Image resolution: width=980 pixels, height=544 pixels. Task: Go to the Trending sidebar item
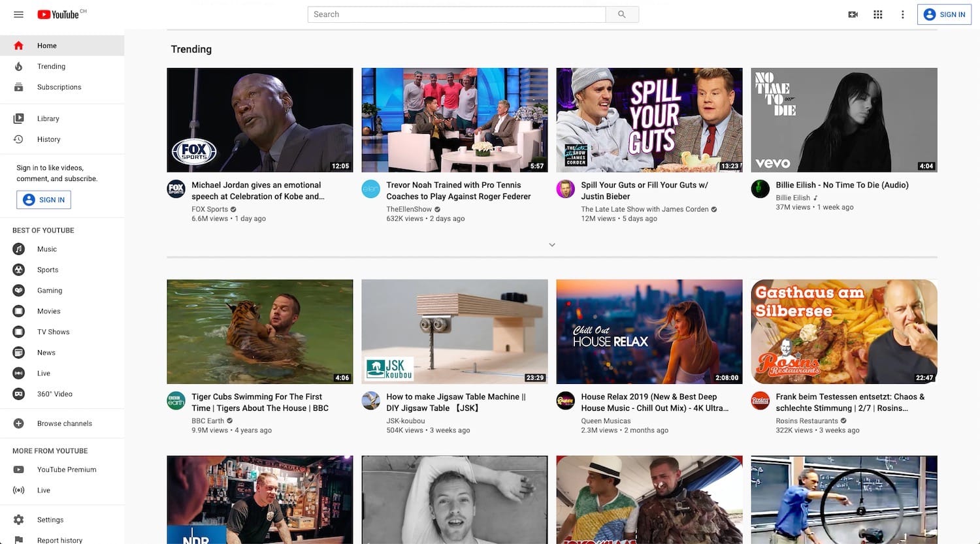coord(51,66)
